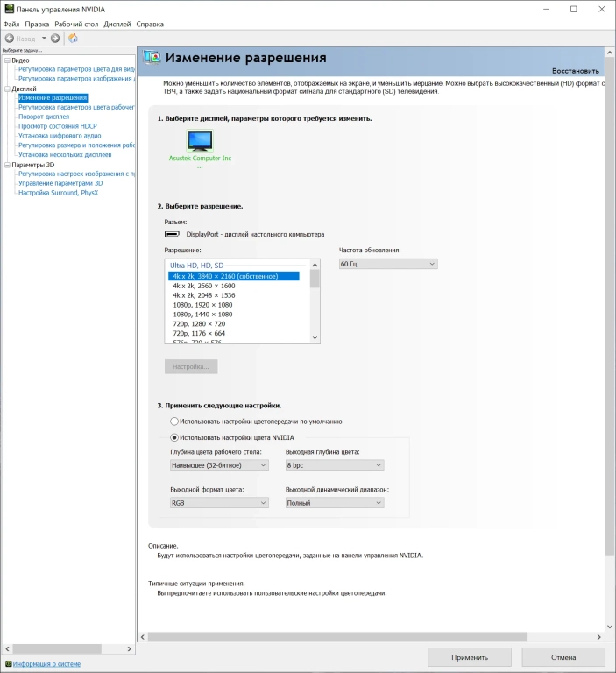Open the output color format RGB dropdown
Viewport: 616px width, 673px height.
(219, 503)
